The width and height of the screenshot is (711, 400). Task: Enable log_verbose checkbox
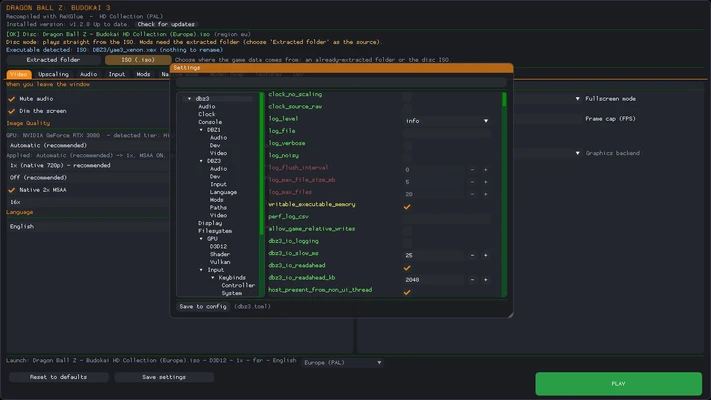(x=407, y=146)
